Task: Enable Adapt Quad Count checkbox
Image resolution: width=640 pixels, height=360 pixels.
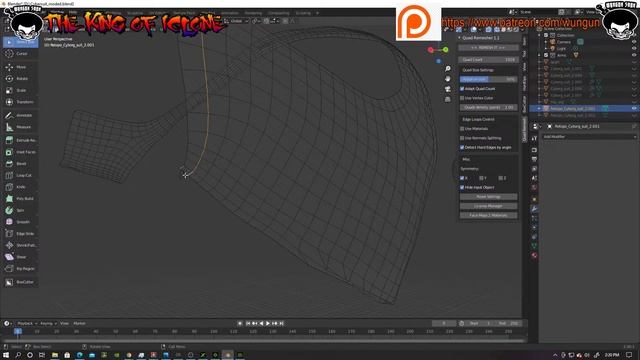Action: (462, 89)
